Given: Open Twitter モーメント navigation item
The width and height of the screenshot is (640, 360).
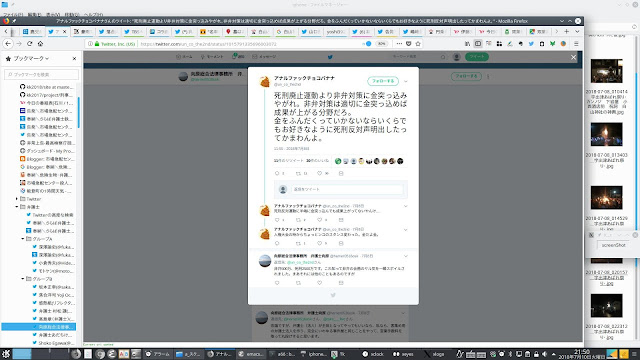Looking at the screenshot, I should point(211,57).
